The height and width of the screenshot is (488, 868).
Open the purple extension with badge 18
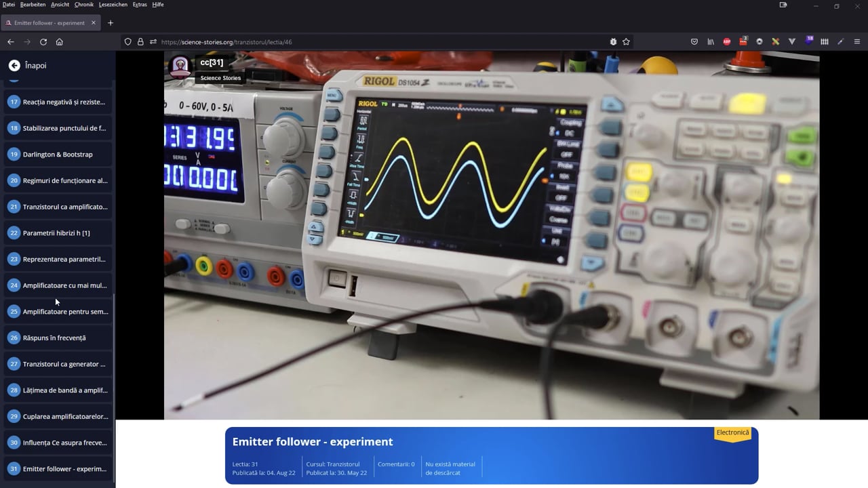[x=808, y=41]
